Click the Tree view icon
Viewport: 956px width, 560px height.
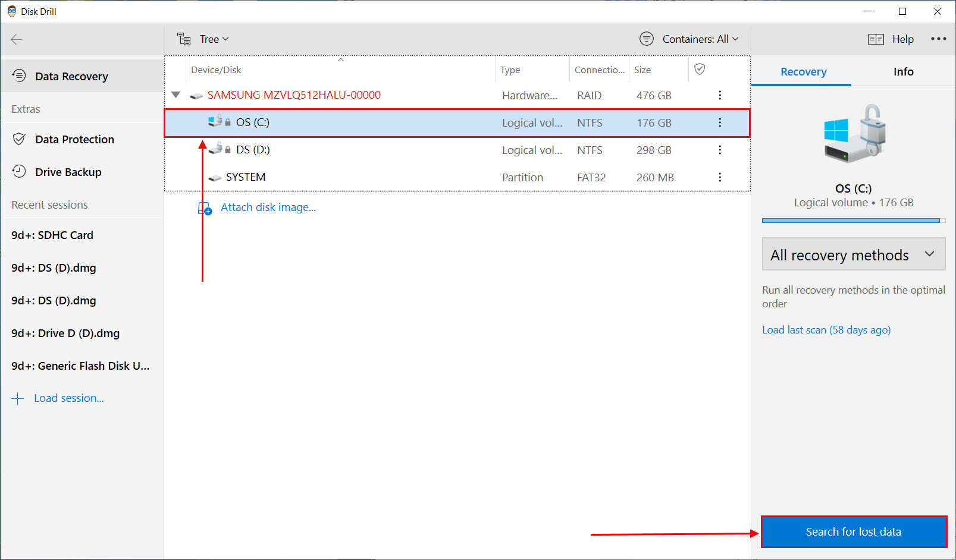pos(184,39)
